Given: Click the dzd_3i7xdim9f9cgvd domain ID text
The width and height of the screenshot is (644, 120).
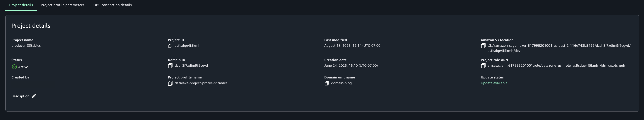Looking at the screenshot, I should tap(191, 66).
